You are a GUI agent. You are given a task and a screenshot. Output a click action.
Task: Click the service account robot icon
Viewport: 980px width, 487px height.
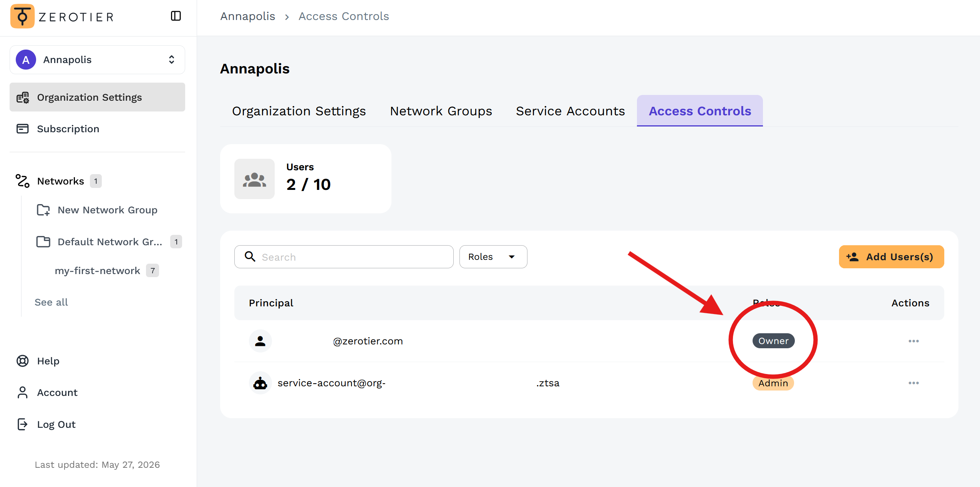pos(260,383)
